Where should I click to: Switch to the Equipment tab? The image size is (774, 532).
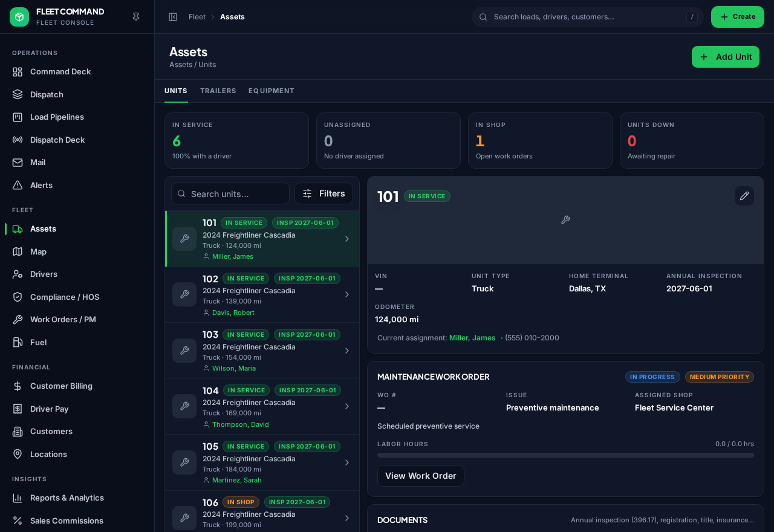pos(272,91)
